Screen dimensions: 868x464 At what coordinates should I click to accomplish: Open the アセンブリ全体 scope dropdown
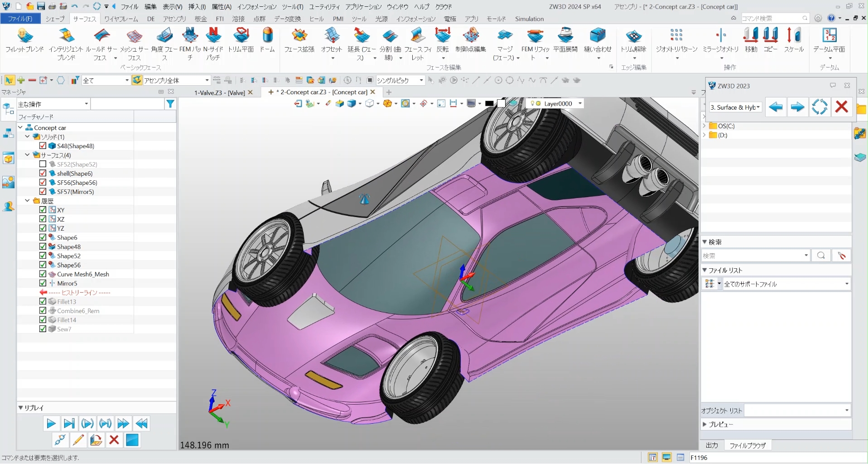pos(176,80)
